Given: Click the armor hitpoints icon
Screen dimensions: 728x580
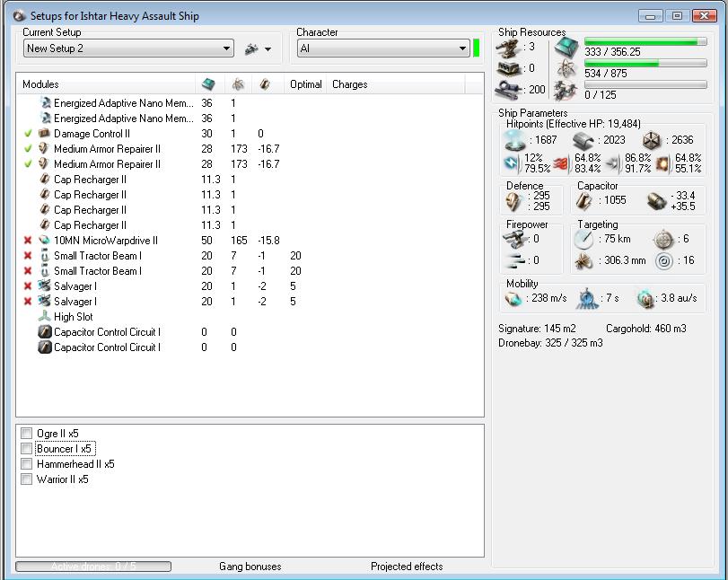Looking at the screenshot, I should [583, 140].
